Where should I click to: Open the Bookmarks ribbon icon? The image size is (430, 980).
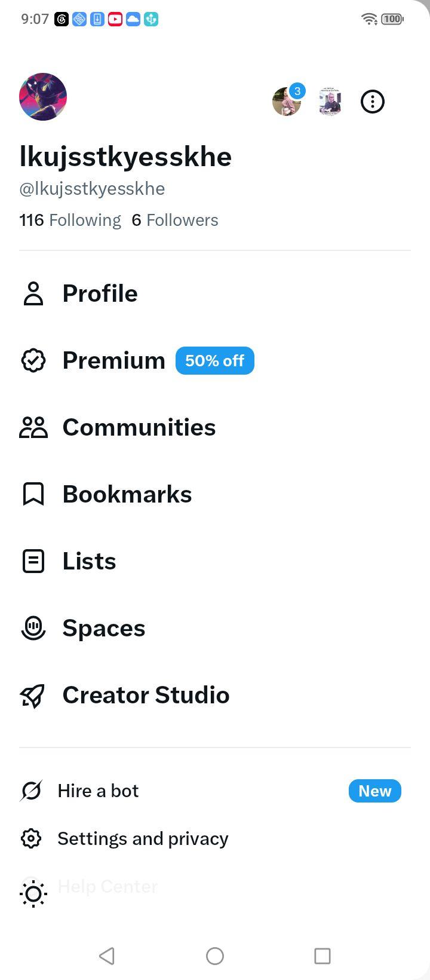pyautogui.click(x=33, y=494)
